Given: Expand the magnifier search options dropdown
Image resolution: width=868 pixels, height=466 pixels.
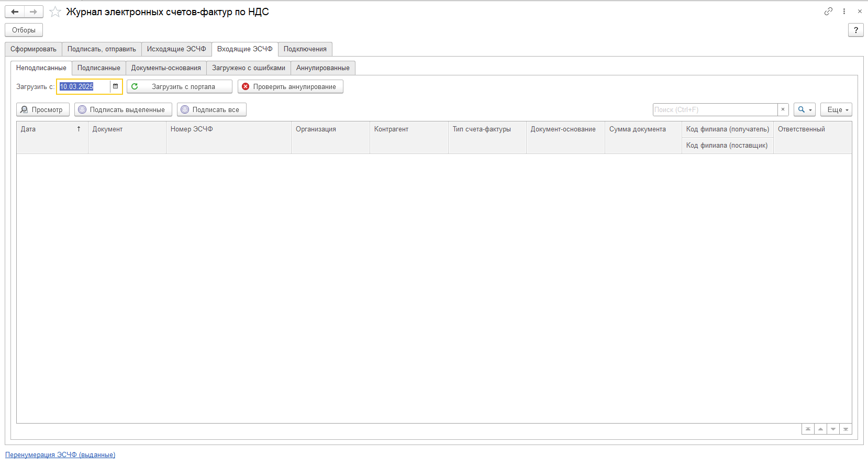Looking at the screenshot, I should point(804,109).
